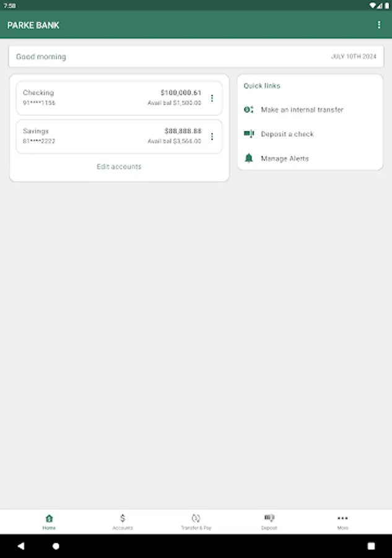The height and width of the screenshot is (558, 392).
Task: Tap the Transfer & Pay icon
Action: 196,518
